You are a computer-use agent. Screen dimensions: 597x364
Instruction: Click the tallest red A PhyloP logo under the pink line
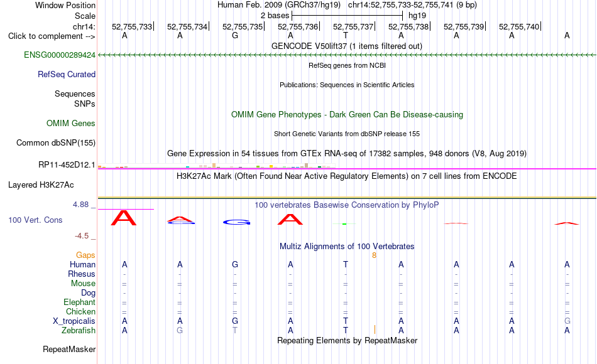tap(123, 218)
